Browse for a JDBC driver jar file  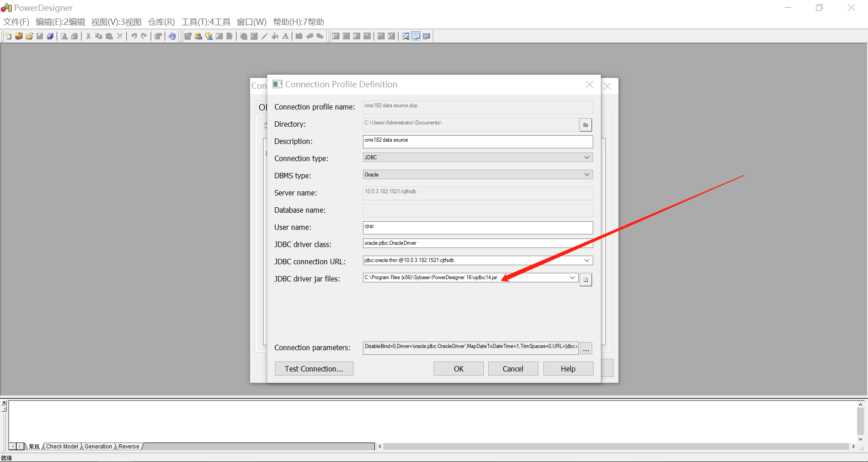coord(585,280)
